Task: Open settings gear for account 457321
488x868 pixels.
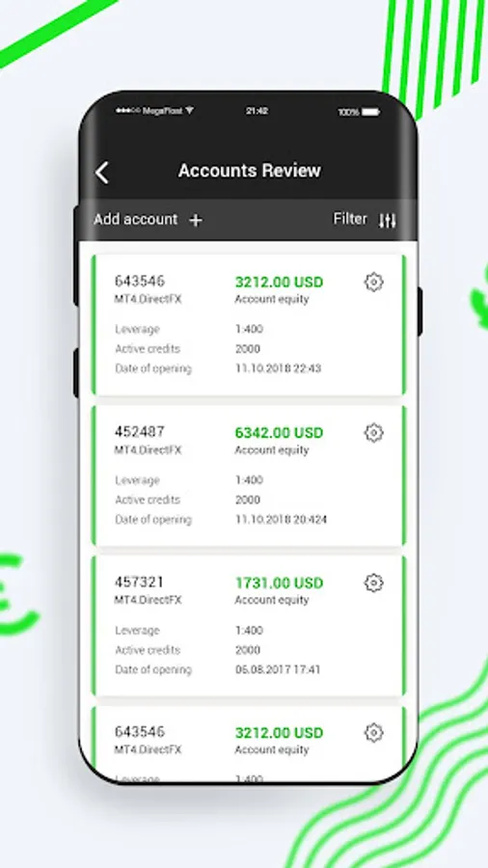Action: [374, 583]
